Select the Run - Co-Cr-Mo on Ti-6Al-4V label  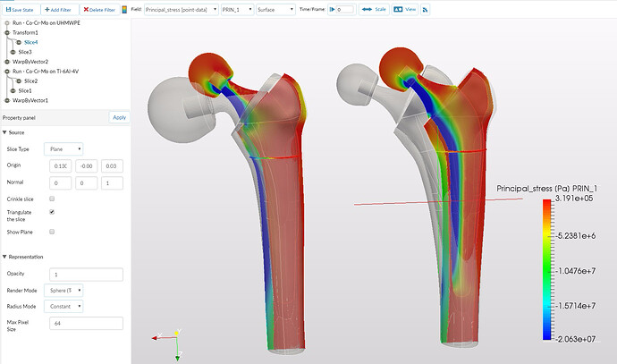click(x=46, y=72)
